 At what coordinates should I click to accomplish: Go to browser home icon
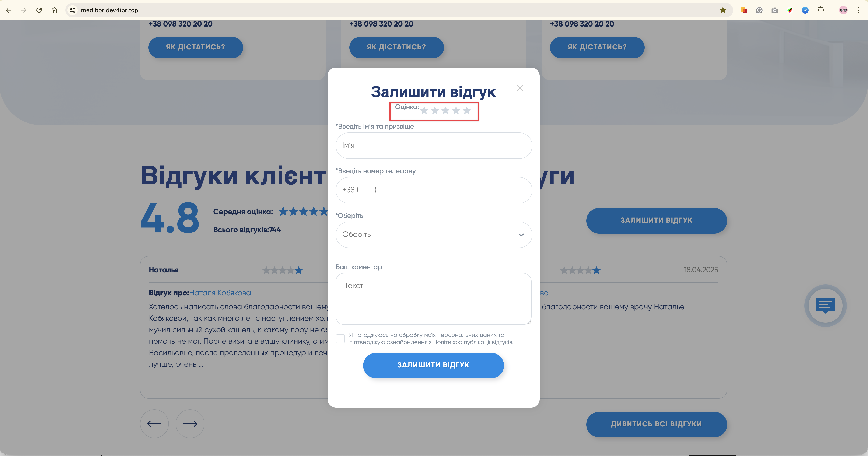coord(54,10)
